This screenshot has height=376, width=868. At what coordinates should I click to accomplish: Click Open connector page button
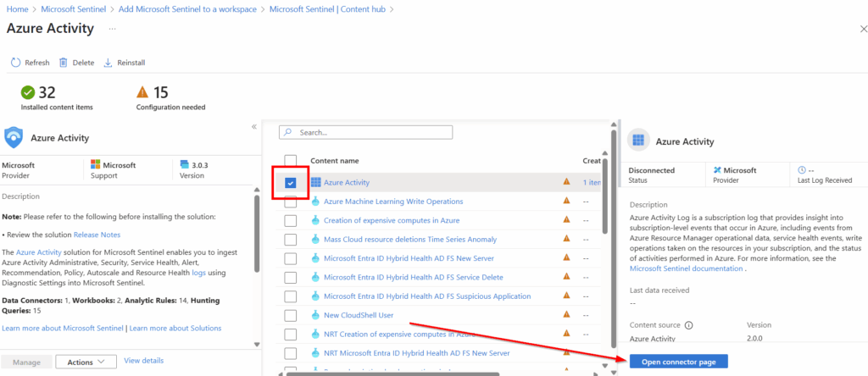point(678,362)
